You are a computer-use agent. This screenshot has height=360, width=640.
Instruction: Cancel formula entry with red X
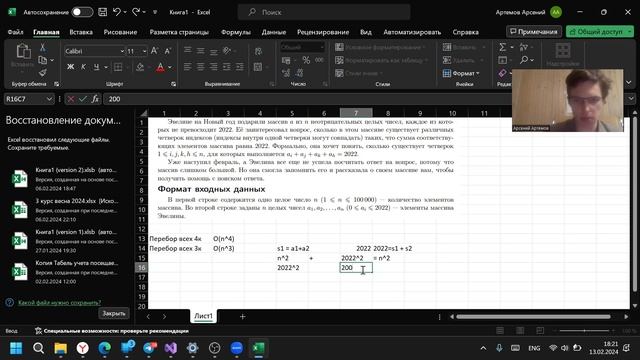click(x=71, y=99)
